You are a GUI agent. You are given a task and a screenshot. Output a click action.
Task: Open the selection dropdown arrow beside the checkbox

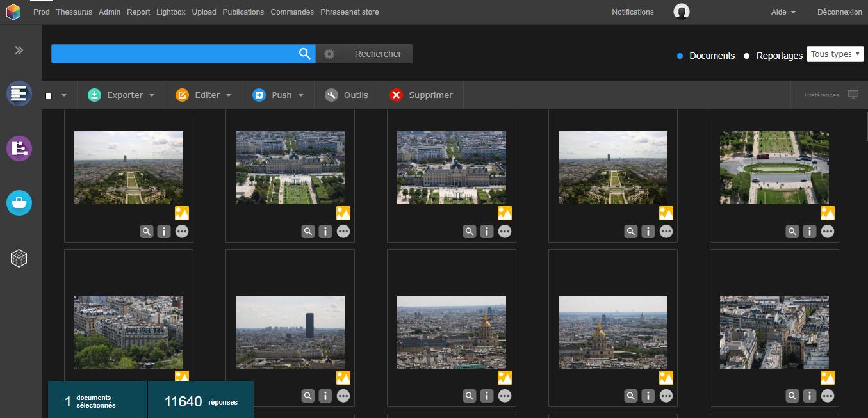[x=64, y=95]
